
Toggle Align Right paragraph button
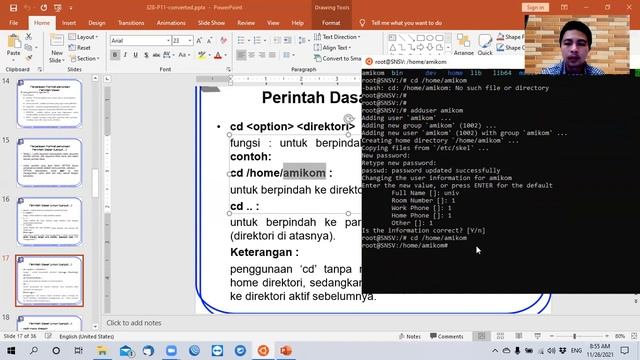click(262, 55)
